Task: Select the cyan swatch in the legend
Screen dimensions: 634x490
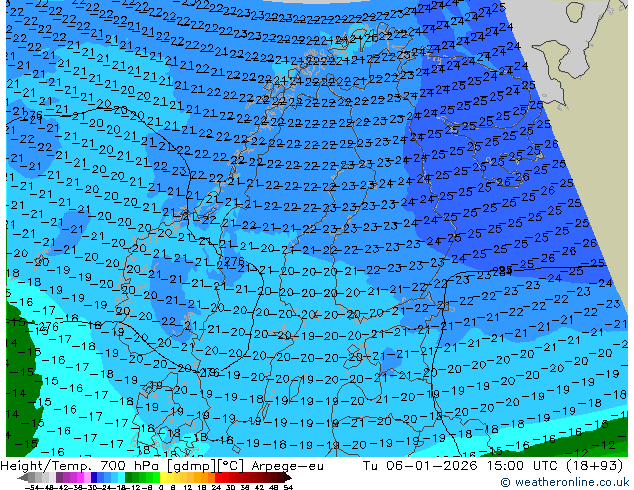Action: [x=122, y=477]
